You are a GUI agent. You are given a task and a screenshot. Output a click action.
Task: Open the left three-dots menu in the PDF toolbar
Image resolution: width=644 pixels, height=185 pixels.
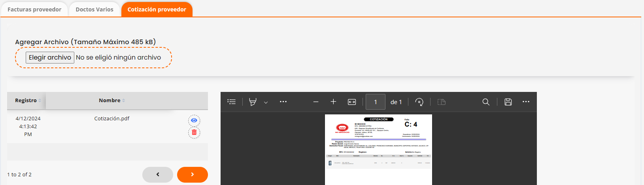point(283,102)
